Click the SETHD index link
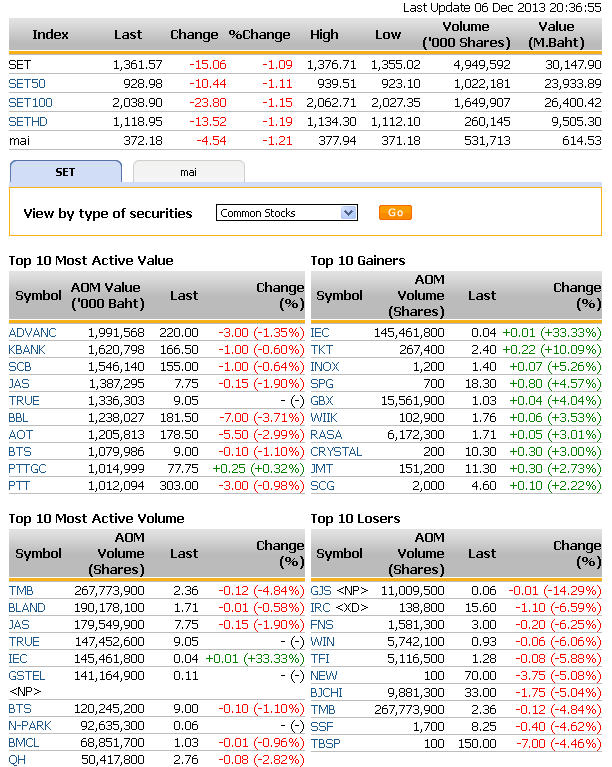 click(x=29, y=122)
